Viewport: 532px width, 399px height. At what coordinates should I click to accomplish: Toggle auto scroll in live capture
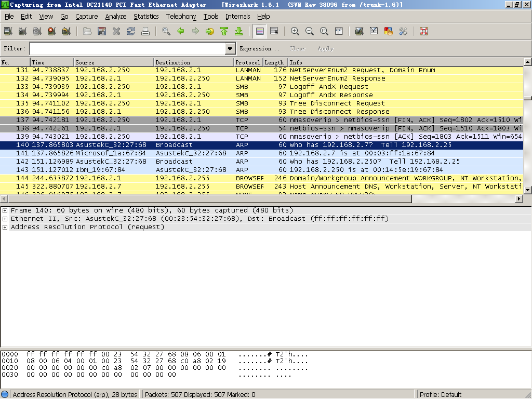click(274, 32)
